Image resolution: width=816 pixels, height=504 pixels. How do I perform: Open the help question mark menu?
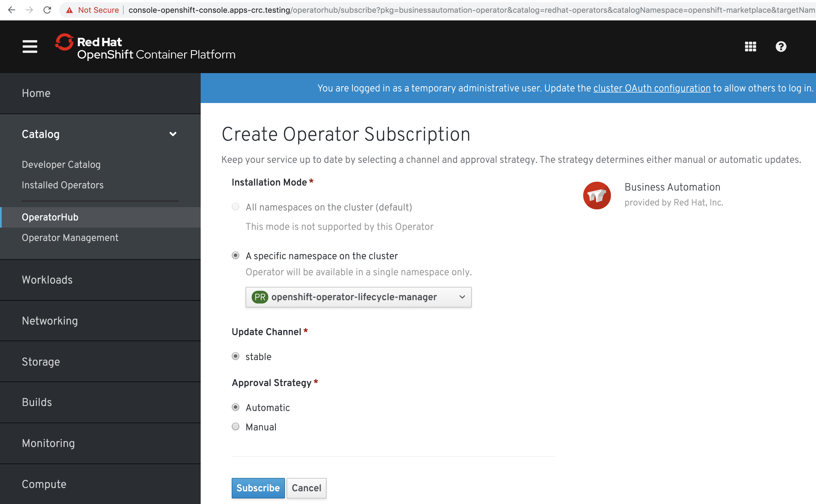click(781, 46)
